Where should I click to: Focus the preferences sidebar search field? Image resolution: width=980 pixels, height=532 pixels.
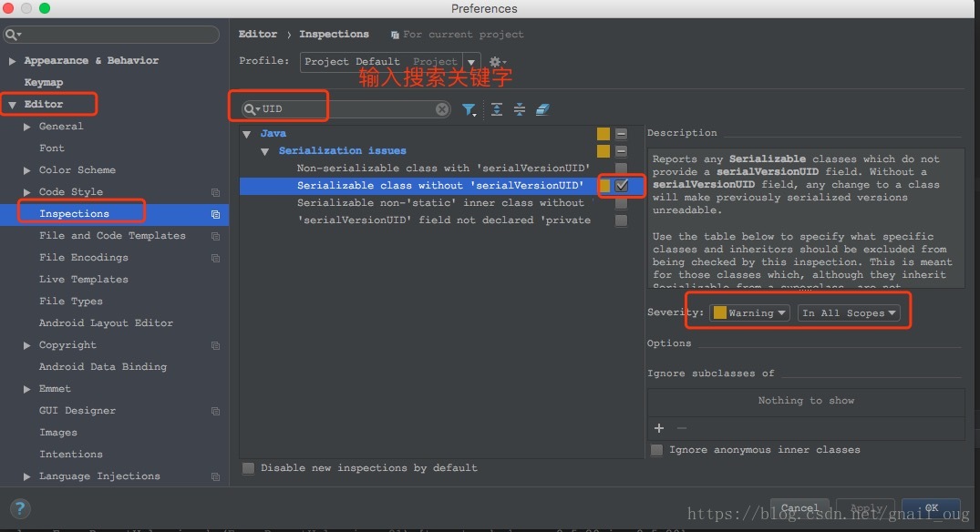(x=111, y=35)
